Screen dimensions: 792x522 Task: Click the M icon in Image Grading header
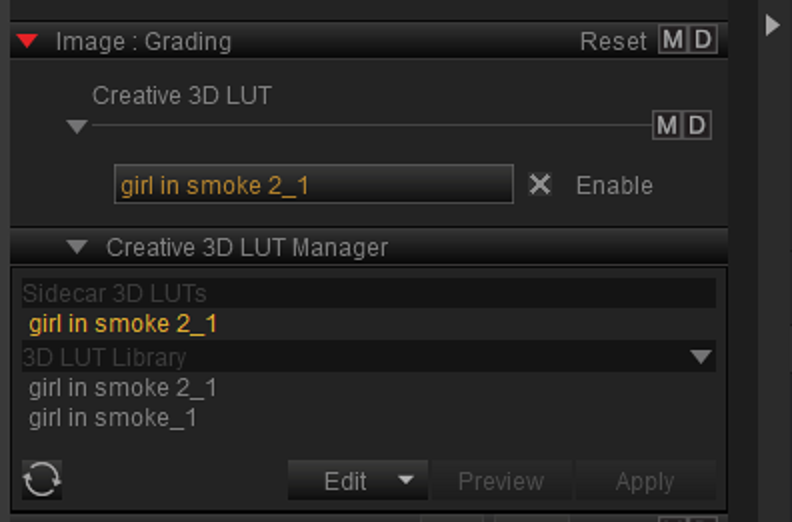coord(673,39)
